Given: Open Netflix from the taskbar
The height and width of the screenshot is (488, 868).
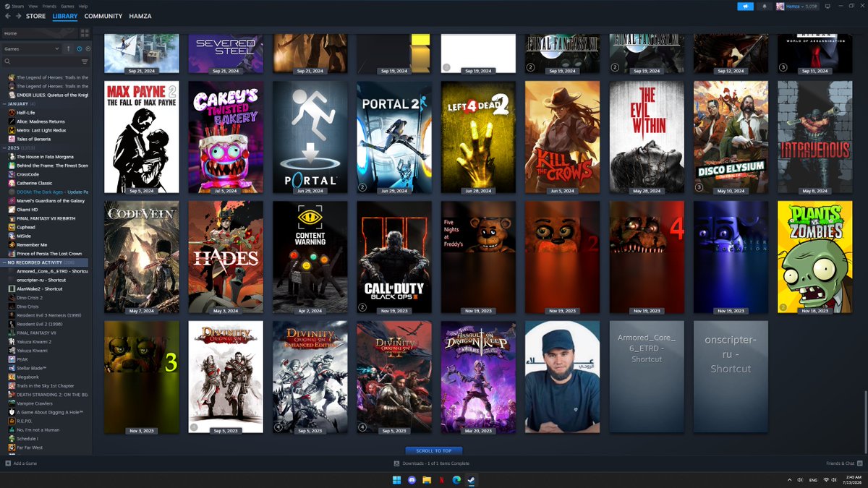Looking at the screenshot, I should (x=442, y=480).
